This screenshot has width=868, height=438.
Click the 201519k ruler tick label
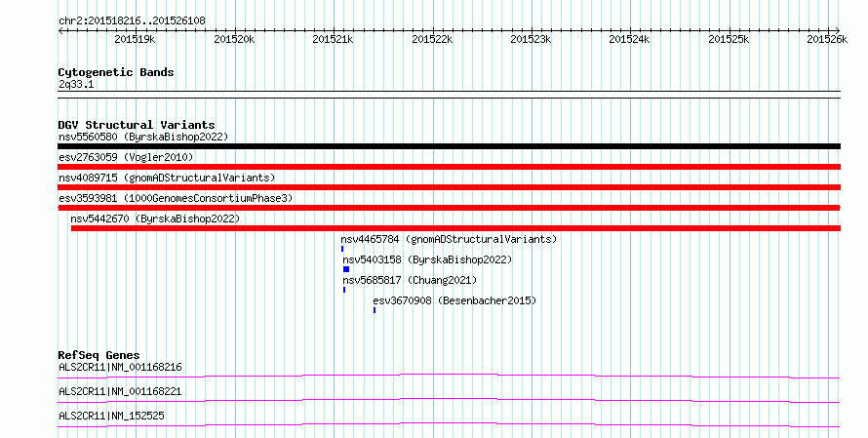135,39
